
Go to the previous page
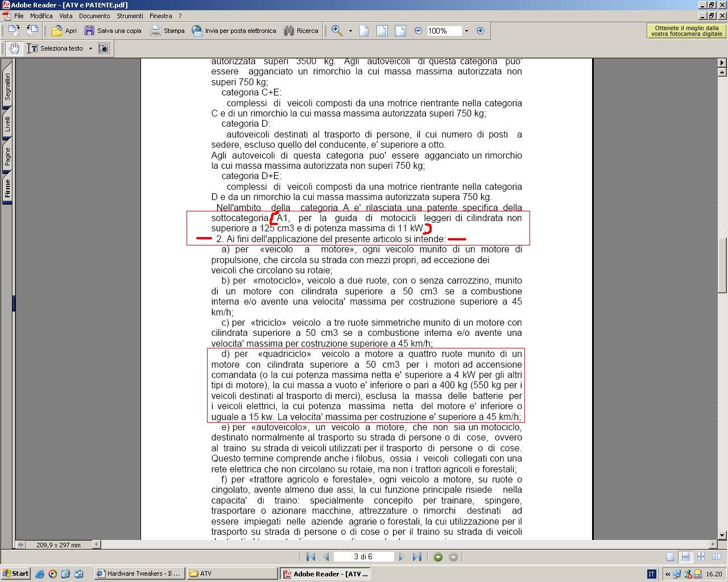click(x=326, y=557)
